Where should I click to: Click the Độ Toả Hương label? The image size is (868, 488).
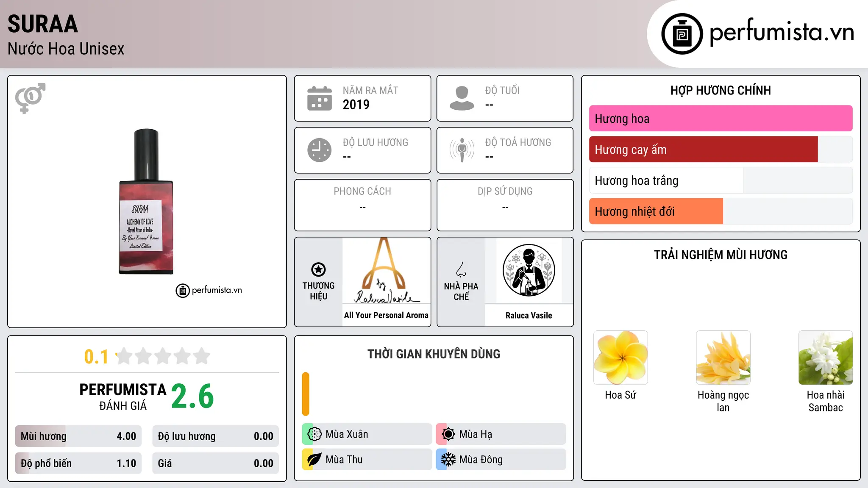[518, 142]
